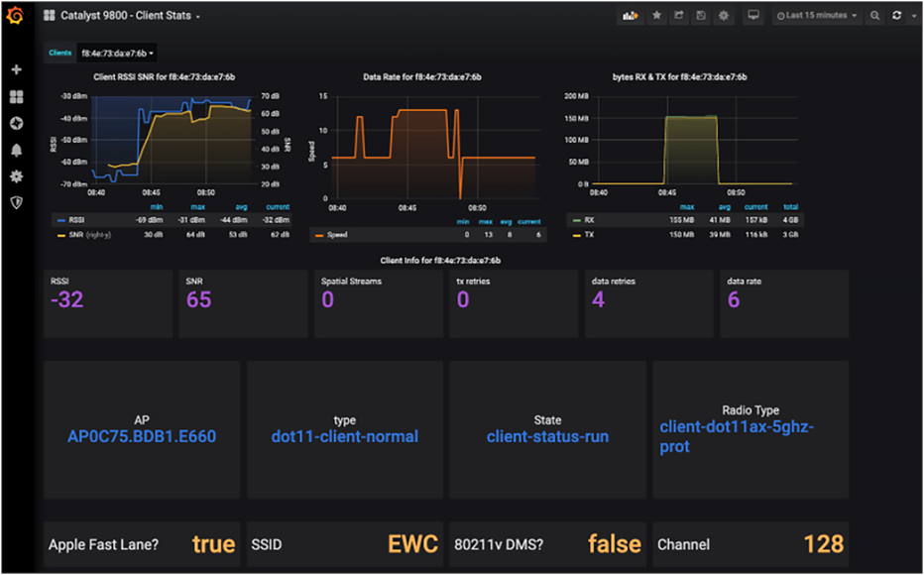This screenshot has width=924, height=575.
Task: Open the Last 15 minutes time picker
Action: (817, 16)
